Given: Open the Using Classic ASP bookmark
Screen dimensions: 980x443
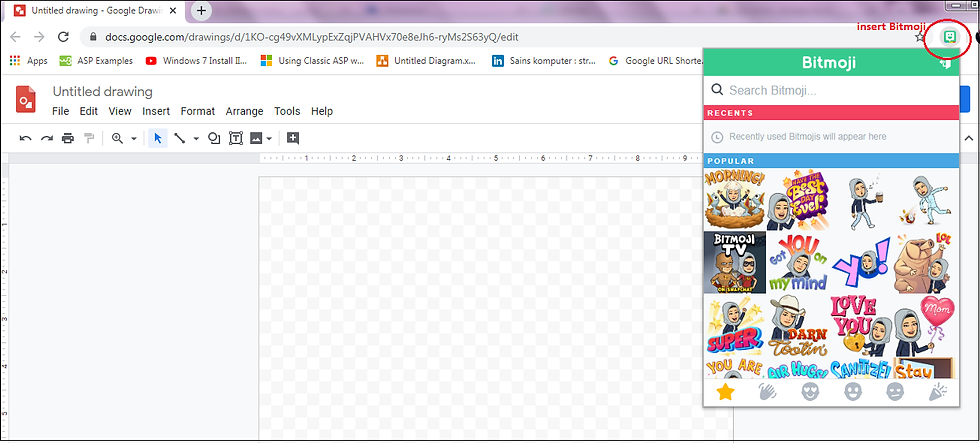Looking at the screenshot, I should pos(312,61).
